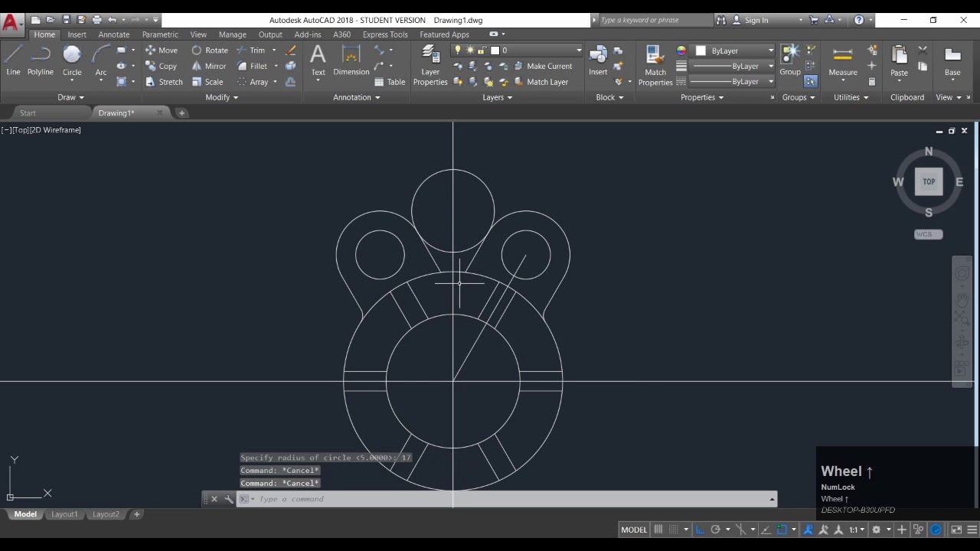Select the Mirror command

click(x=208, y=67)
